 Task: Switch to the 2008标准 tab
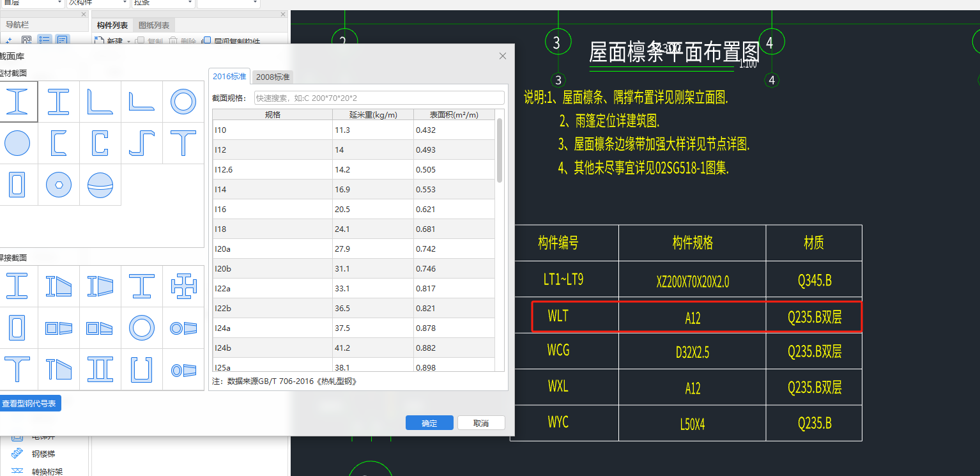coord(273,77)
